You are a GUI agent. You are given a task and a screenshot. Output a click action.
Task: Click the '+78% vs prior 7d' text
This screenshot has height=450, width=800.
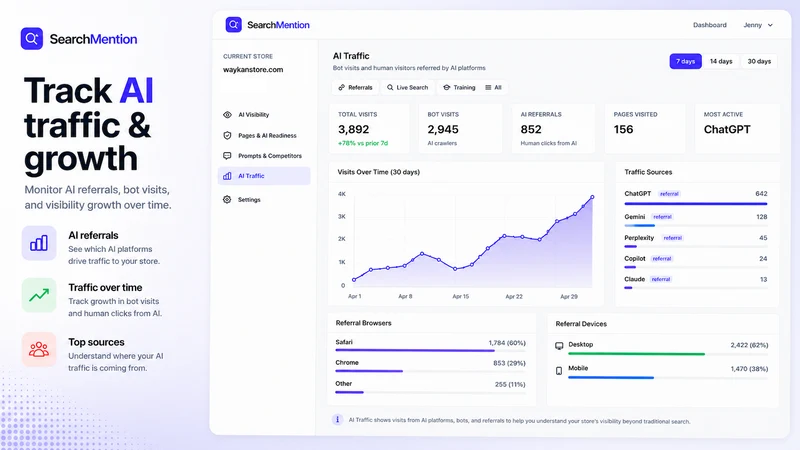click(363, 143)
